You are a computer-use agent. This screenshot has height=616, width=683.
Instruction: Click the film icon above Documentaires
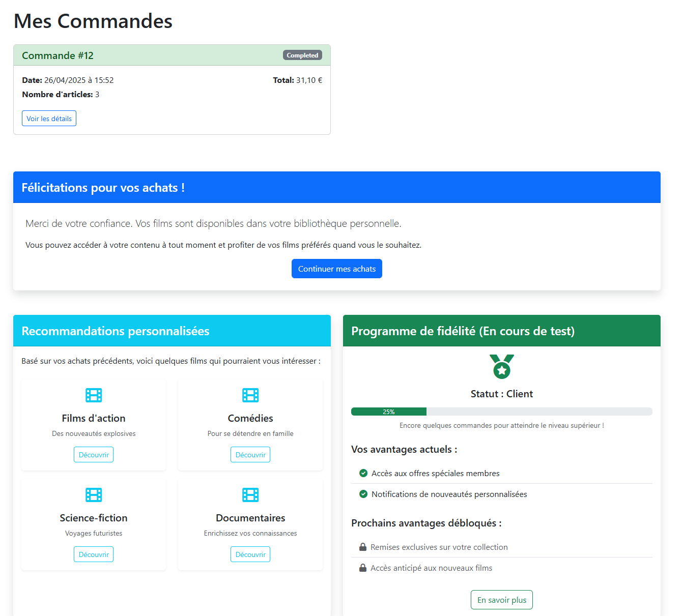click(250, 494)
